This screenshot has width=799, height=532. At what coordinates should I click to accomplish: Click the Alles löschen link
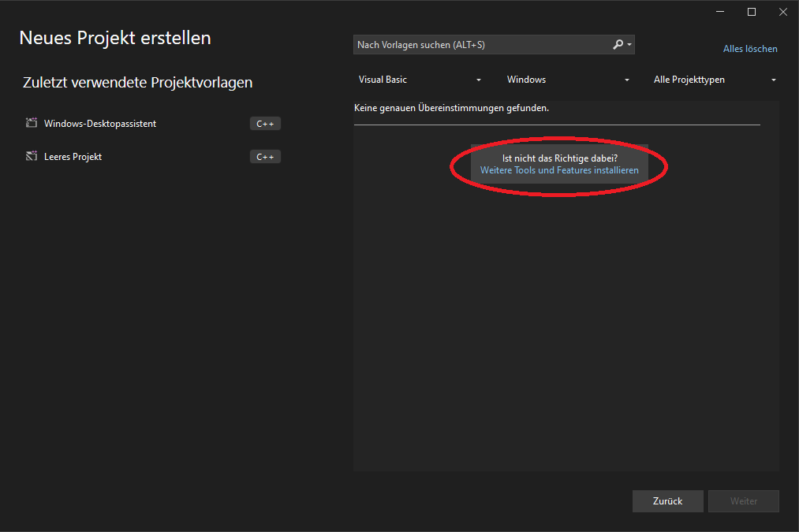(x=750, y=49)
